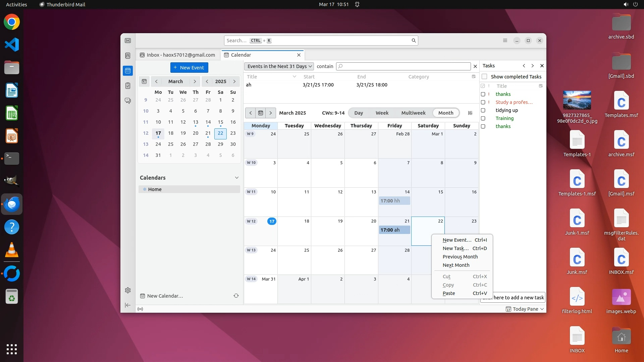Open the Address Book sidebar icon

pyautogui.click(x=128, y=56)
